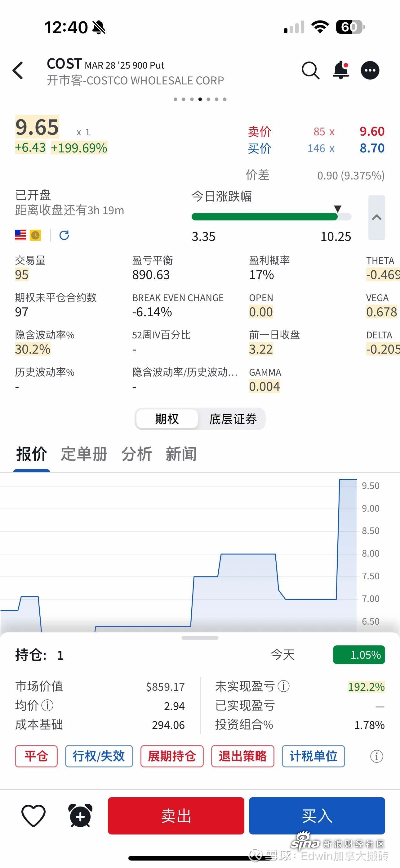The height and width of the screenshot is (868, 400).
Task: Tap the status bar battery indicator
Action: (350, 27)
